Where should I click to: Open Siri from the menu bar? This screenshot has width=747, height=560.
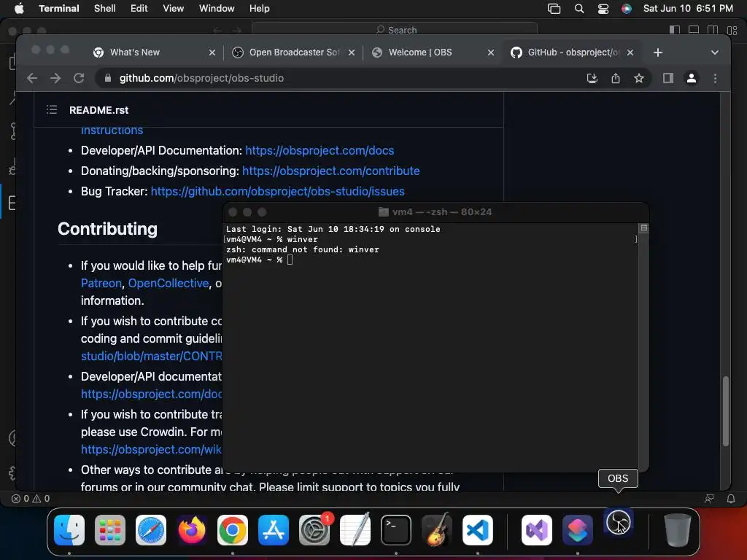click(627, 9)
